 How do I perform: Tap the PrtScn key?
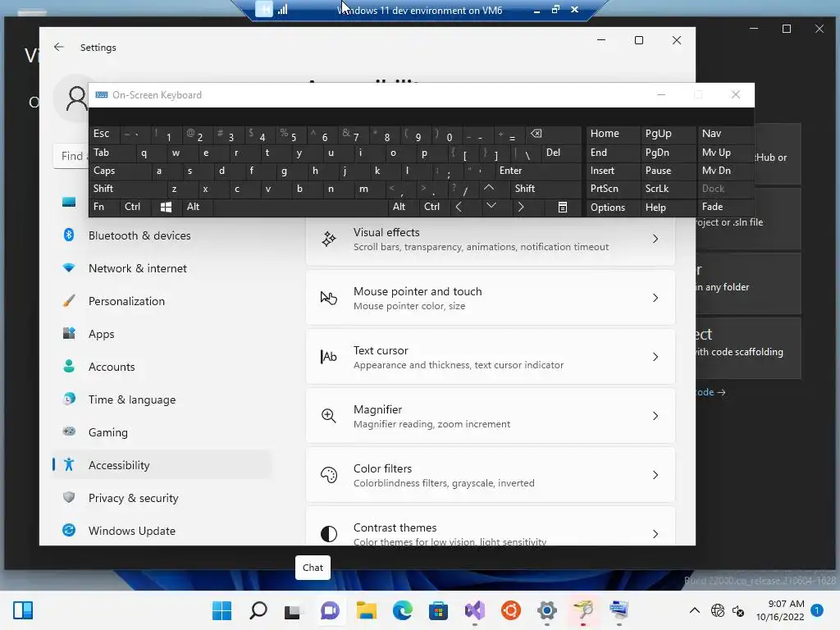coord(613,189)
